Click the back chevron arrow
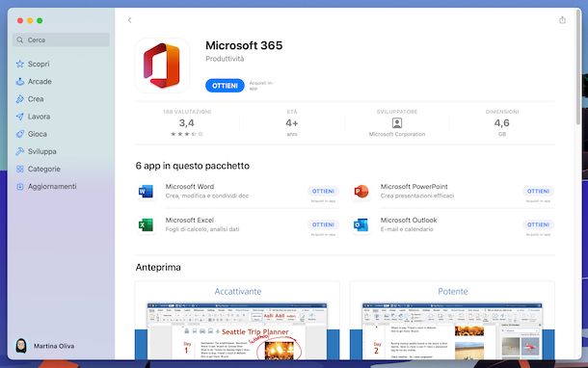 [x=130, y=20]
